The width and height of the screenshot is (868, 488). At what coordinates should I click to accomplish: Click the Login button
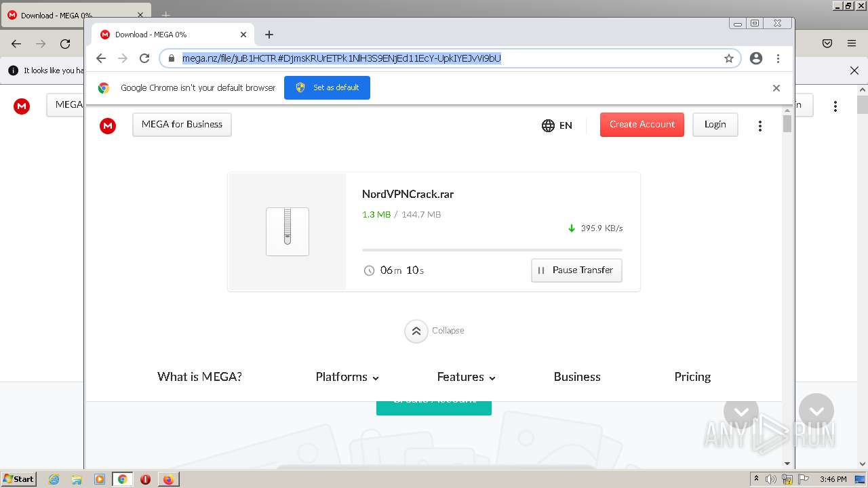coord(715,125)
